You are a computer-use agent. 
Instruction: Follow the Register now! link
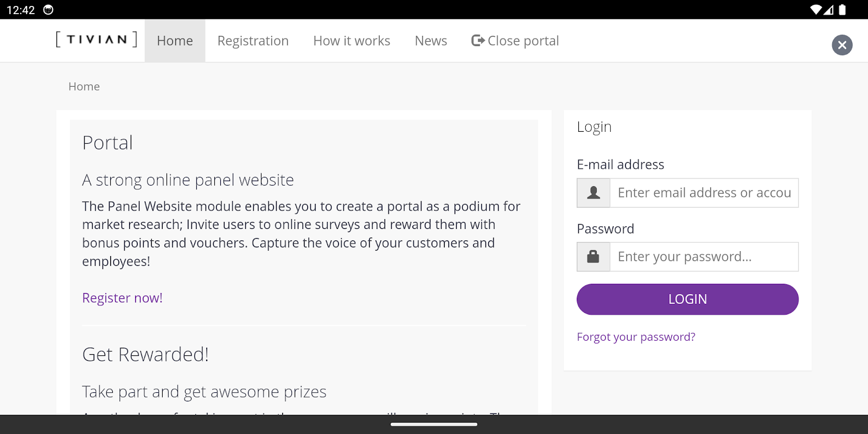click(122, 298)
